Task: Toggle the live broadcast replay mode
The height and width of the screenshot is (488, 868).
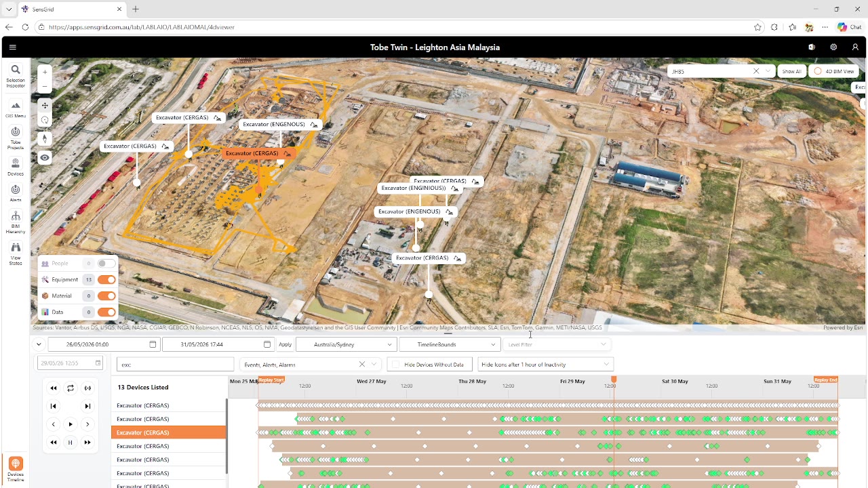Action: click(87, 388)
